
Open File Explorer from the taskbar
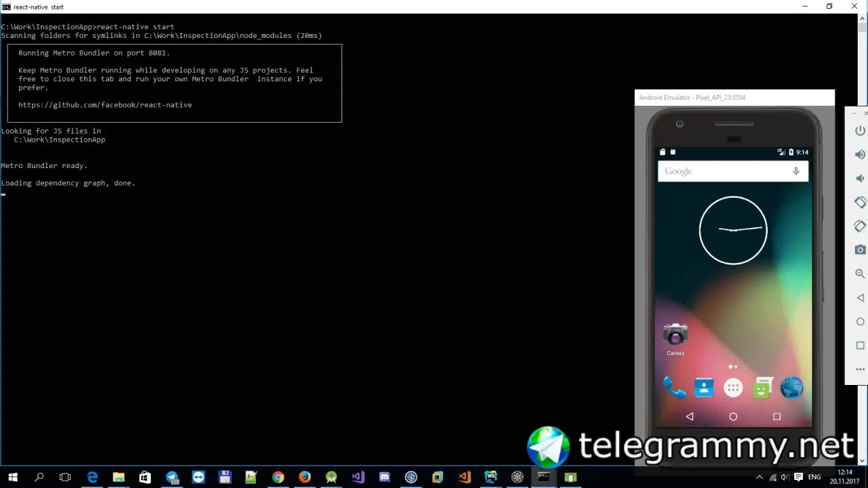[119, 477]
